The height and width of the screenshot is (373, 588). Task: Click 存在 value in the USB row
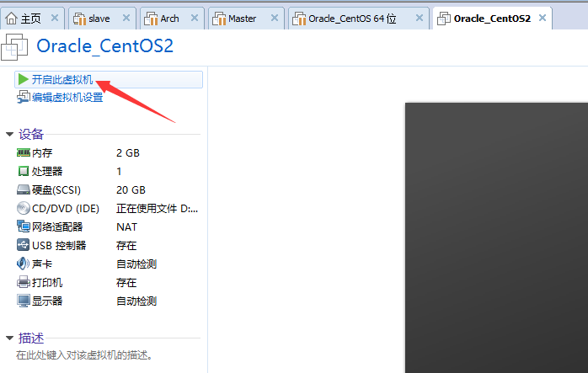[x=126, y=246]
